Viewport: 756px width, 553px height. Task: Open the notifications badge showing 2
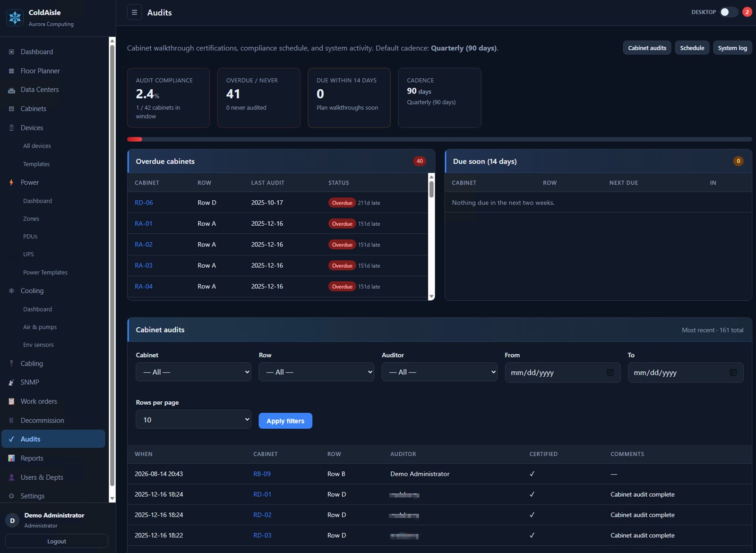click(747, 12)
